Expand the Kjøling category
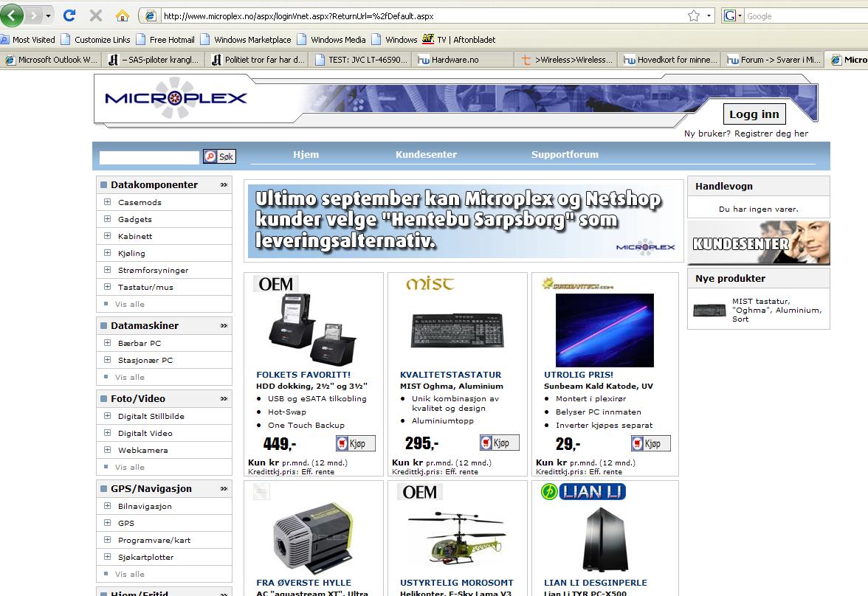Screen dimensions: 868x596 108,253
